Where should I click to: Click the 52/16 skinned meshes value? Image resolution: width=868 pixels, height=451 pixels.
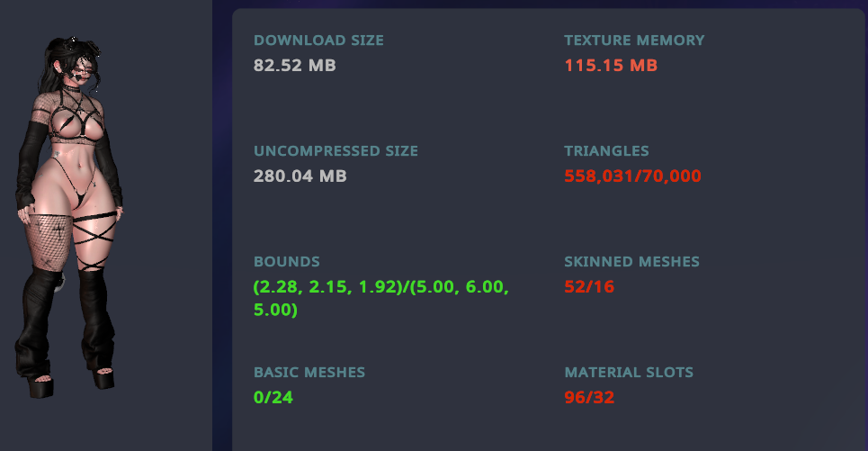(589, 287)
